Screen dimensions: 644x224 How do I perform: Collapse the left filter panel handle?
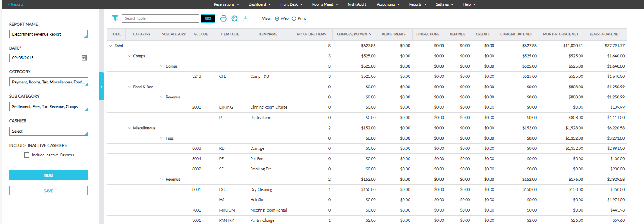(101, 86)
